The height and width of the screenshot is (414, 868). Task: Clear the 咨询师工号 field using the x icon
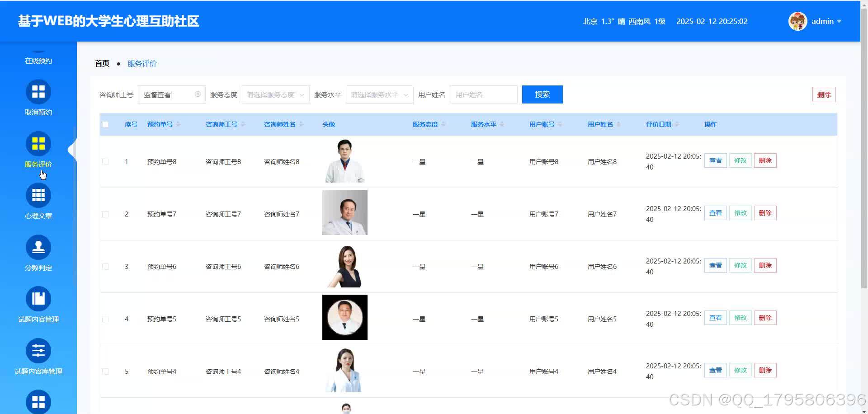coord(198,94)
